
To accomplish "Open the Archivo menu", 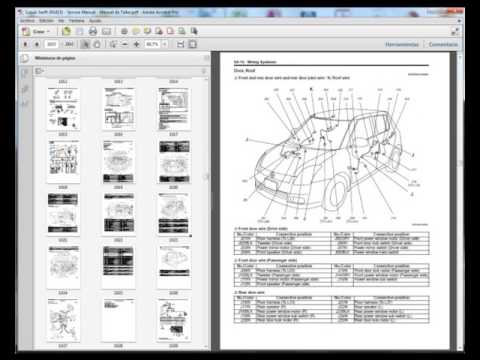I will pos(27,21).
